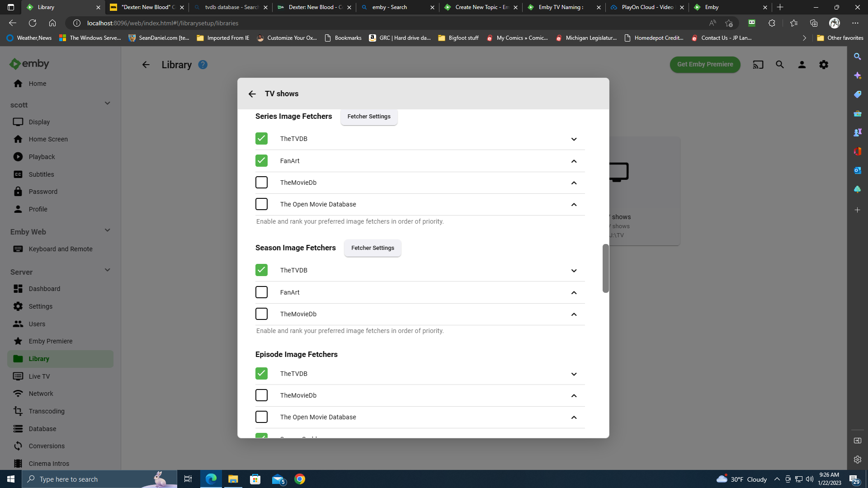Click the TV shows dialog scrollbar
The height and width of the screenshot is (488, 868).
tap(605, 268)
